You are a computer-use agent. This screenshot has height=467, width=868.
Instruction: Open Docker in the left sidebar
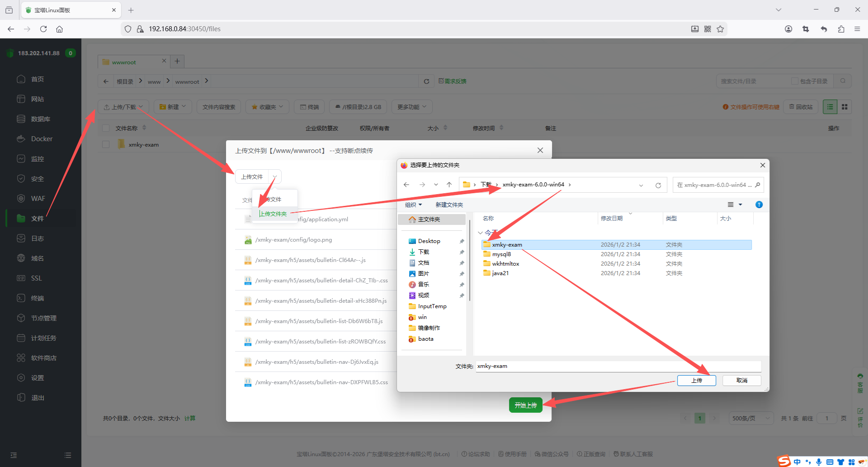(x=42, y=139)
